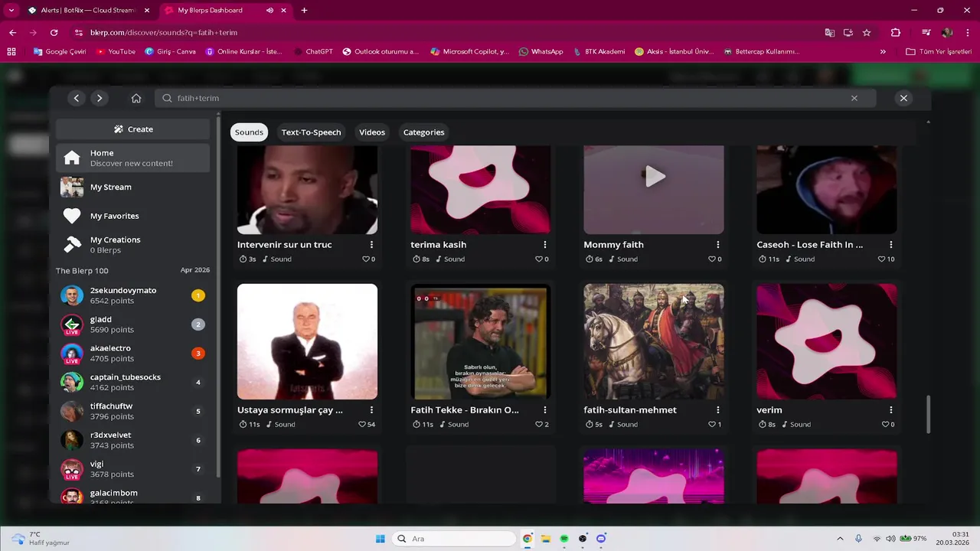Open WhatsApp bookmark
Screen dimensions: 980x551
tap(541, 52)
